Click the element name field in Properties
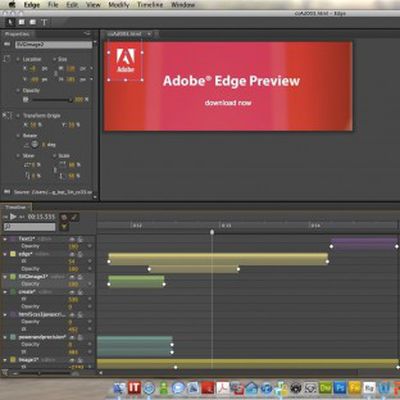 tap(54, 44)
